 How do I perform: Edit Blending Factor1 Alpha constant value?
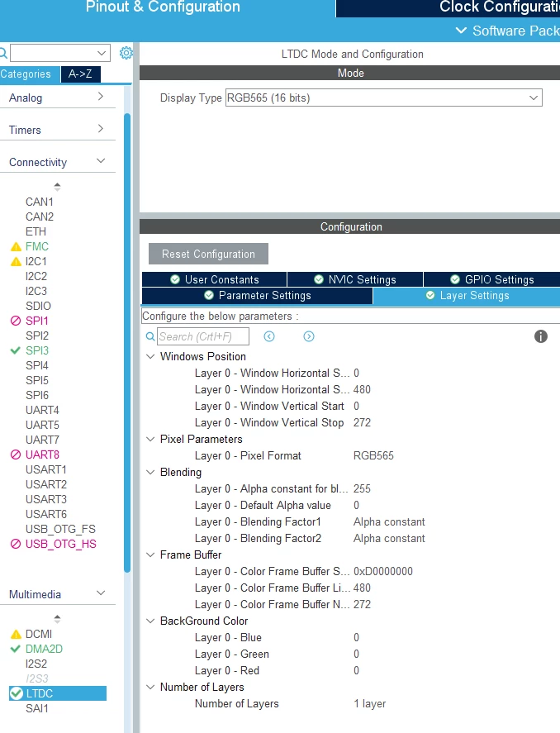point(389,522)
